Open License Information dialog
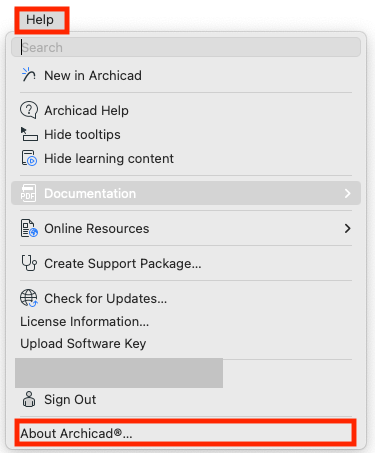The image size is (375, 453). pos(84,322)
